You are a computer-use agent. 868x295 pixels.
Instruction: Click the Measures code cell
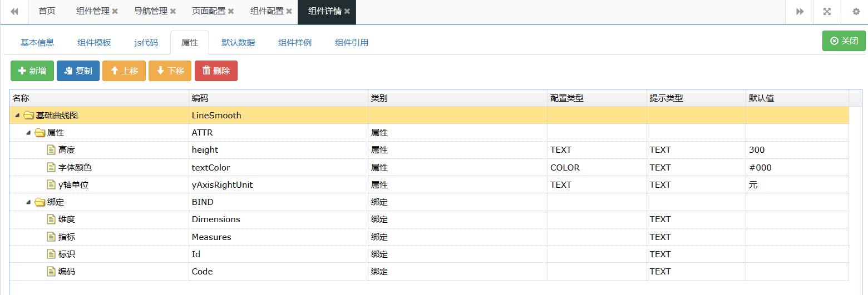(278, 237)
